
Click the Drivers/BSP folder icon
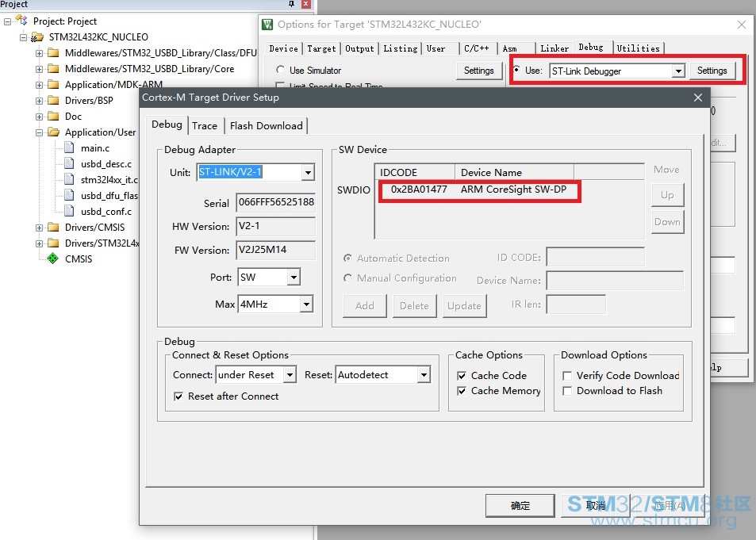click(53, 100)
